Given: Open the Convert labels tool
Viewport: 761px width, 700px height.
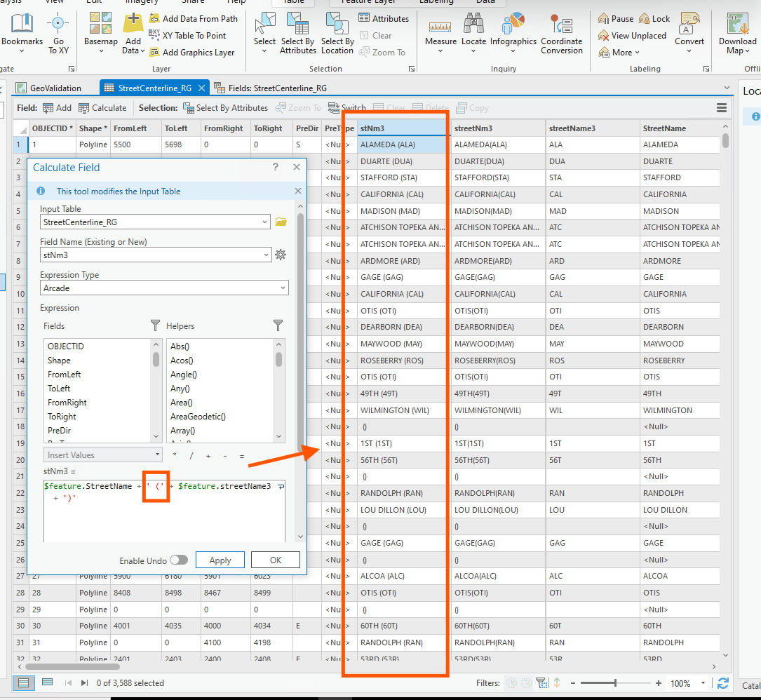Looking at the screenshot, I should coord(689,33).
